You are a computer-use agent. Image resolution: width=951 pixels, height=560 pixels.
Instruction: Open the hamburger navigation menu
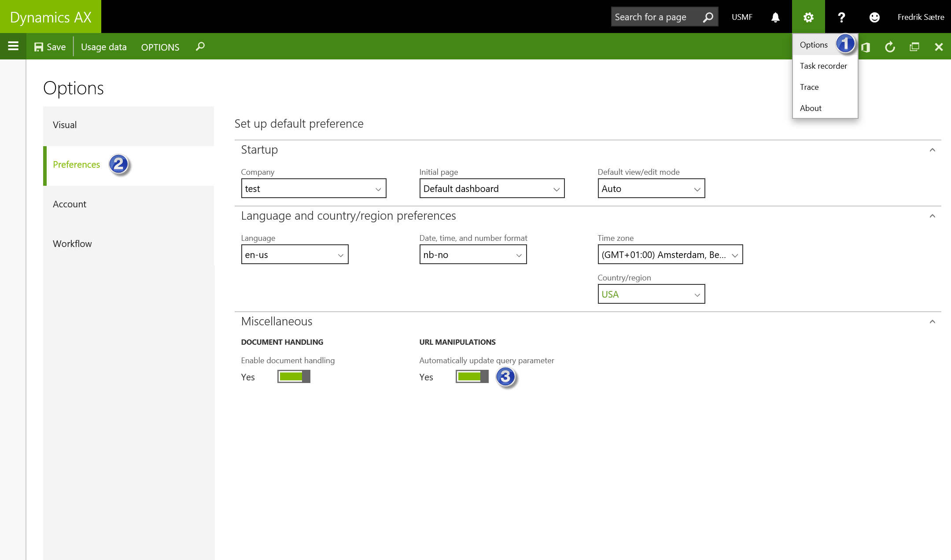[13, 46]
